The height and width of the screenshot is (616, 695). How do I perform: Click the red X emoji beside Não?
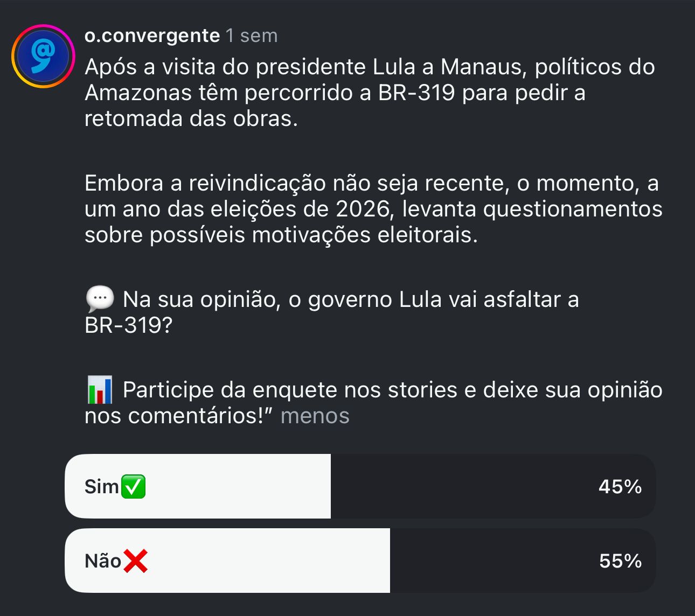point(135,561)
